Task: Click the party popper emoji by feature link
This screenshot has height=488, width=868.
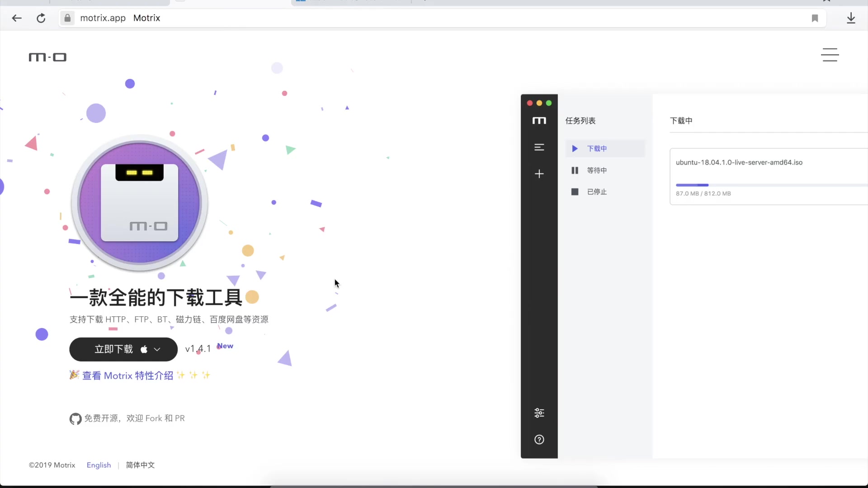Action: tap(74, 375)
